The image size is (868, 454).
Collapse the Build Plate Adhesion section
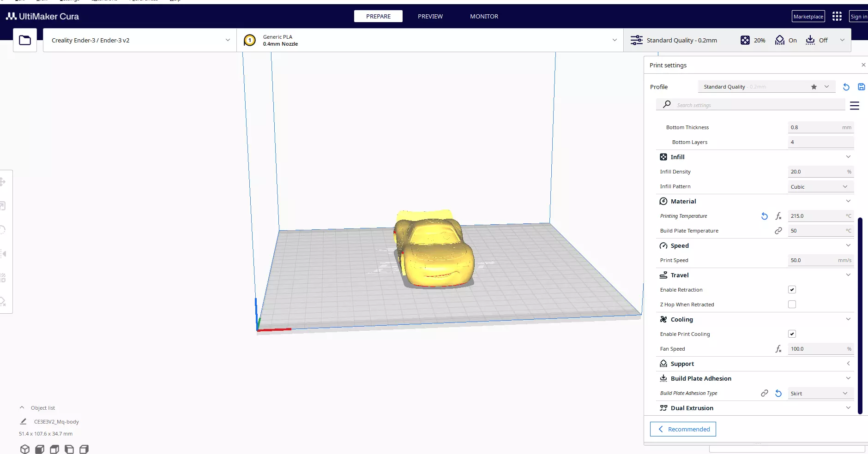(848, 378)
